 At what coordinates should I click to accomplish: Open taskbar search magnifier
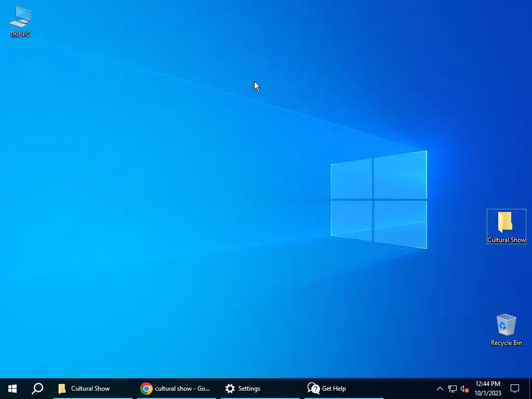37,389
